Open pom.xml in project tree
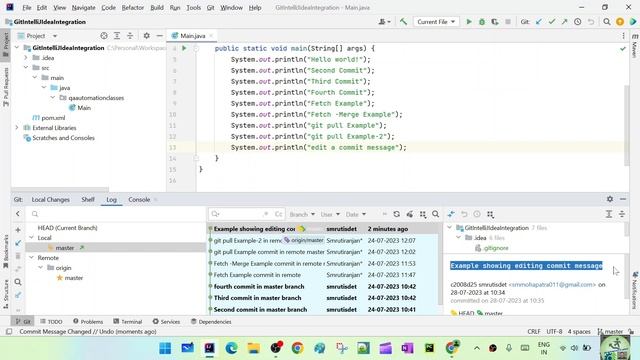The image size is (640, 360). [x=53, y=118]
